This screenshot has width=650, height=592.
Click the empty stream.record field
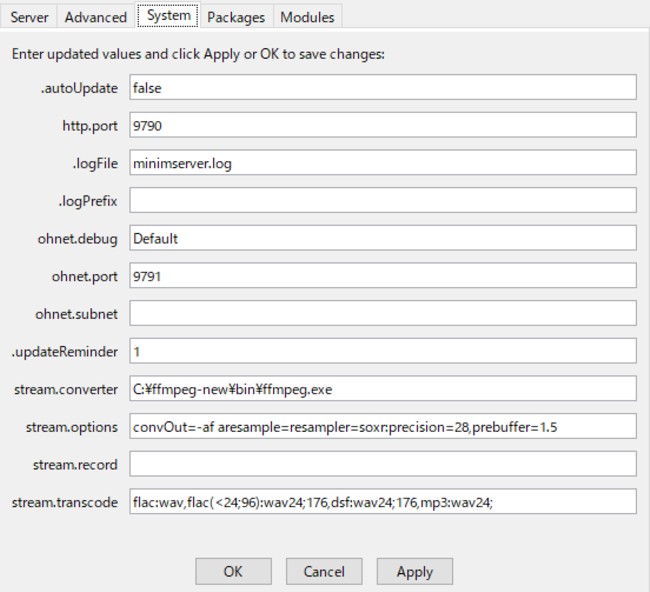point(383,464)
